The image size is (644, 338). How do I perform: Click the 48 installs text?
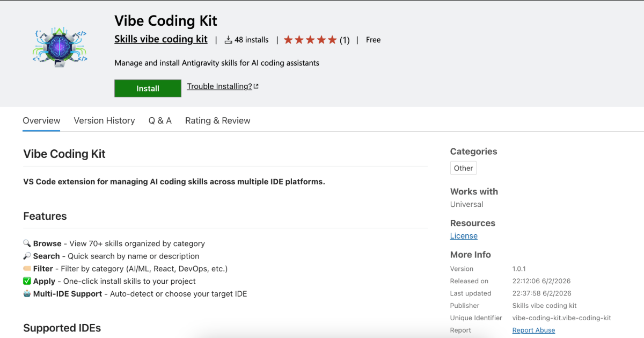click(251, 40)
